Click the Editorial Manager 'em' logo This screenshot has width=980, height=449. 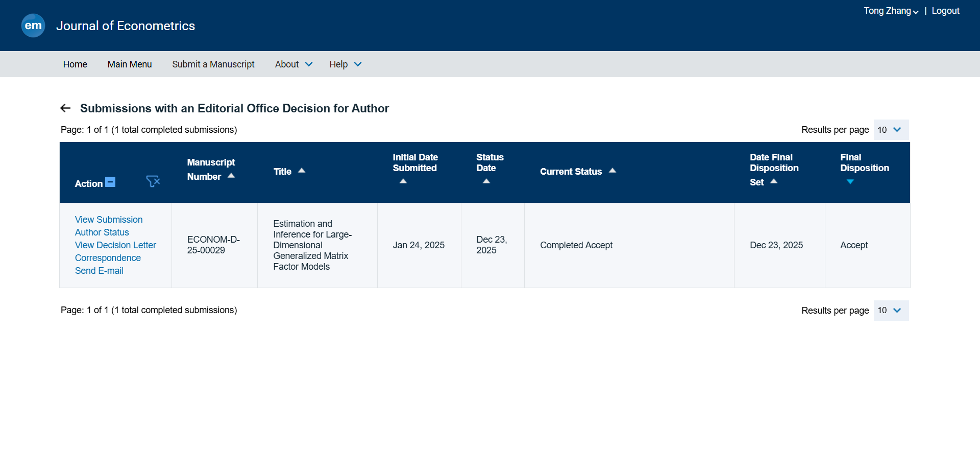(x=33, y=26)
